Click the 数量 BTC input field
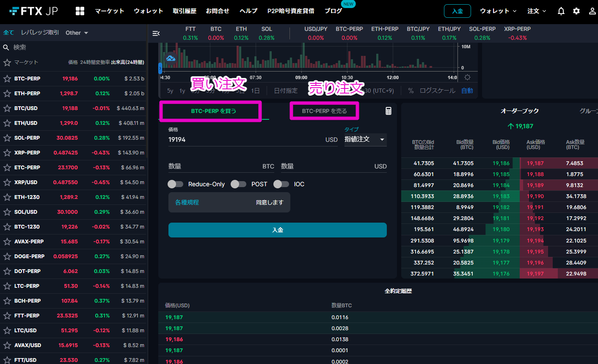The height and width of the screenshot is (364, 598). (221, 166)
